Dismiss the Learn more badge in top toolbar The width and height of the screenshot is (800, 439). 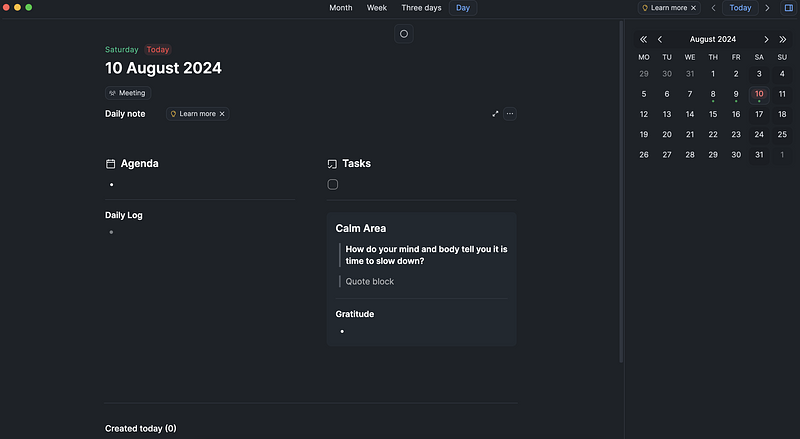(x=693, y=8)
